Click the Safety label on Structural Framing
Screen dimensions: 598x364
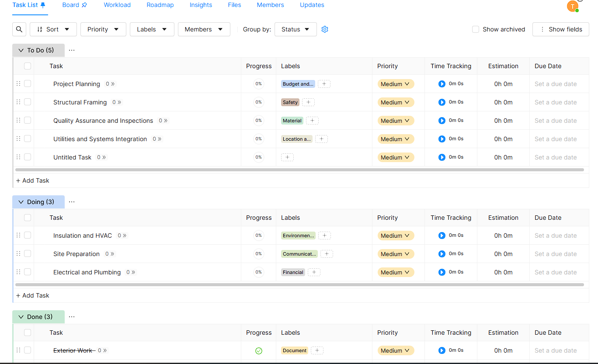click(290, 102)
